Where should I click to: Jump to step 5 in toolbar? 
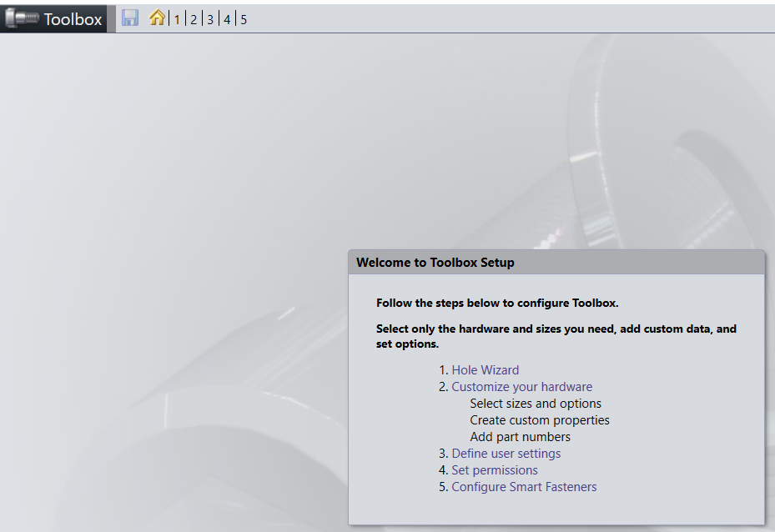pyautogui.click(x=244, y=19)
